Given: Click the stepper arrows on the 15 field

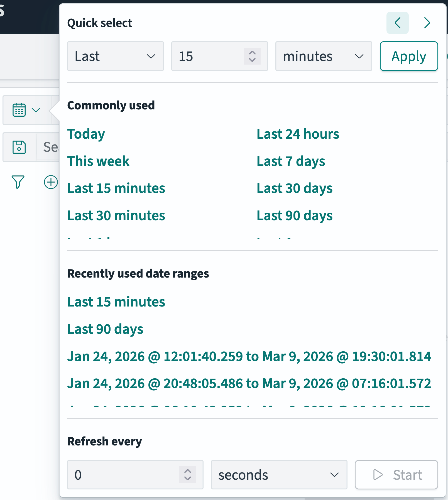Looking at the screenshot, I should tap(252, 56).
